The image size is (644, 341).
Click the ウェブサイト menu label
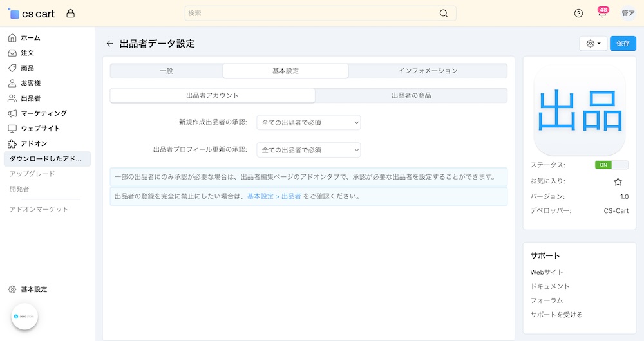point(41,129)
